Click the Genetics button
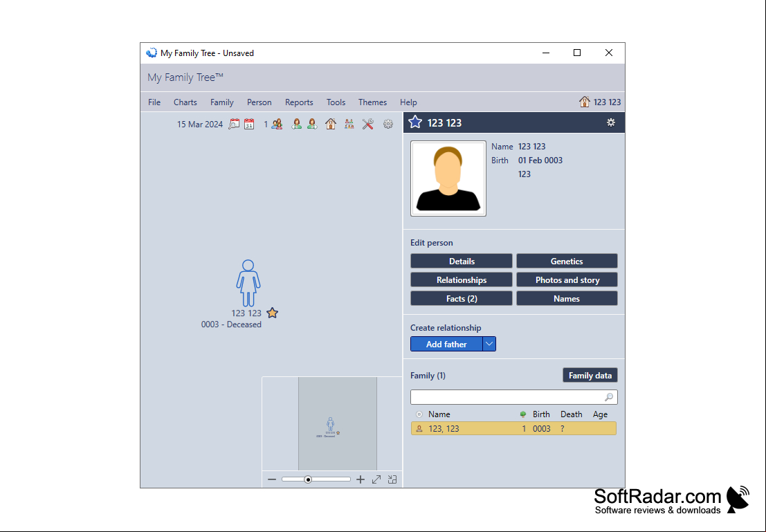The height and width of the screenshot is (532, 766). click(567, 261)
